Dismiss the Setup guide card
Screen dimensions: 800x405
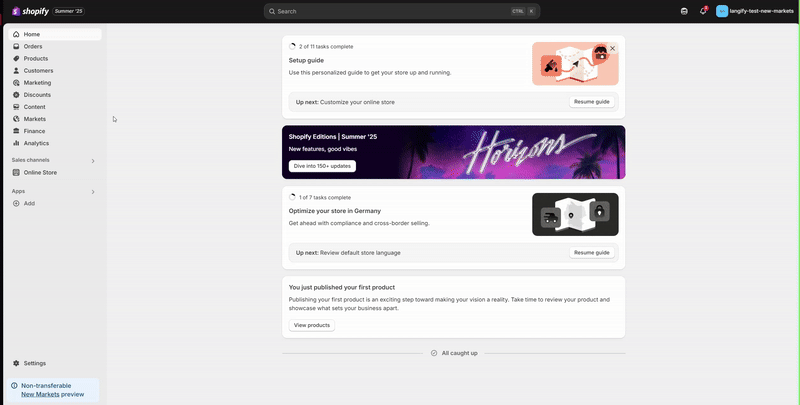coord(612,48)
